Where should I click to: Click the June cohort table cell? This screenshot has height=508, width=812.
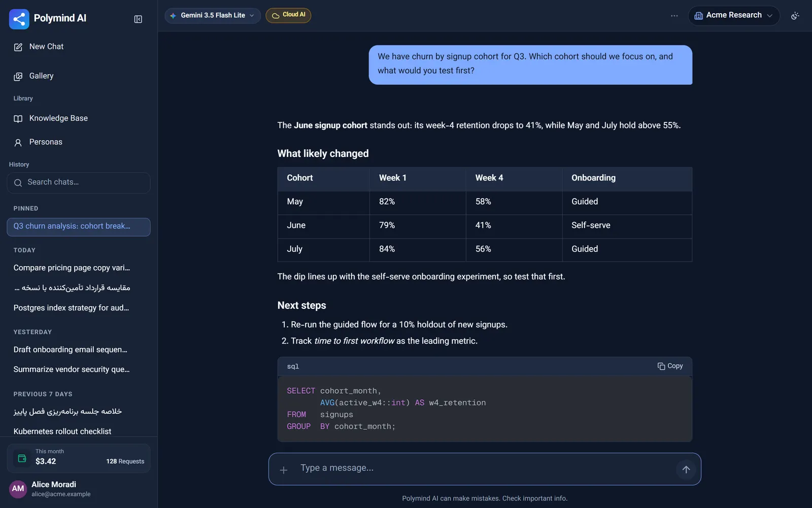pyautogui.click(x=323, y=226)
